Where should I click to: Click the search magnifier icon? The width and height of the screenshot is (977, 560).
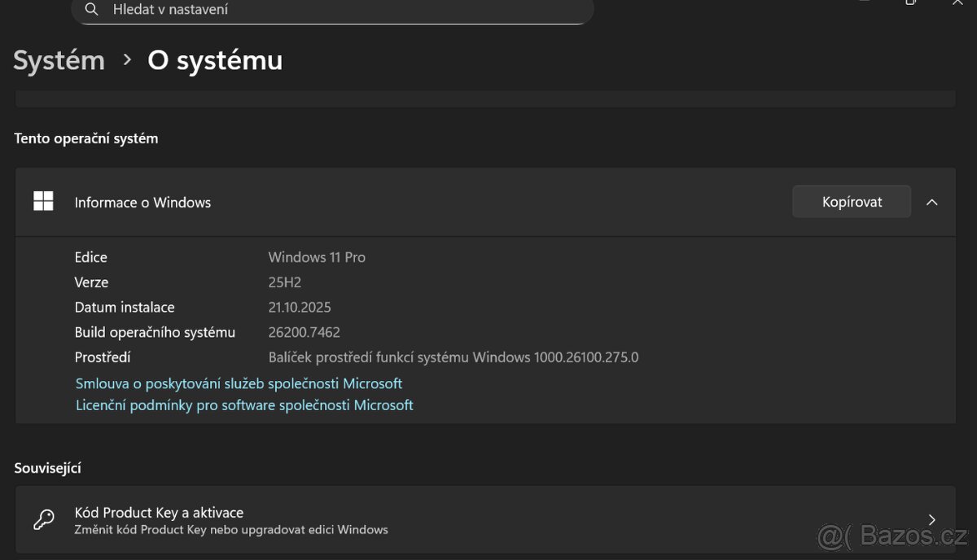(x=92, y=10)
